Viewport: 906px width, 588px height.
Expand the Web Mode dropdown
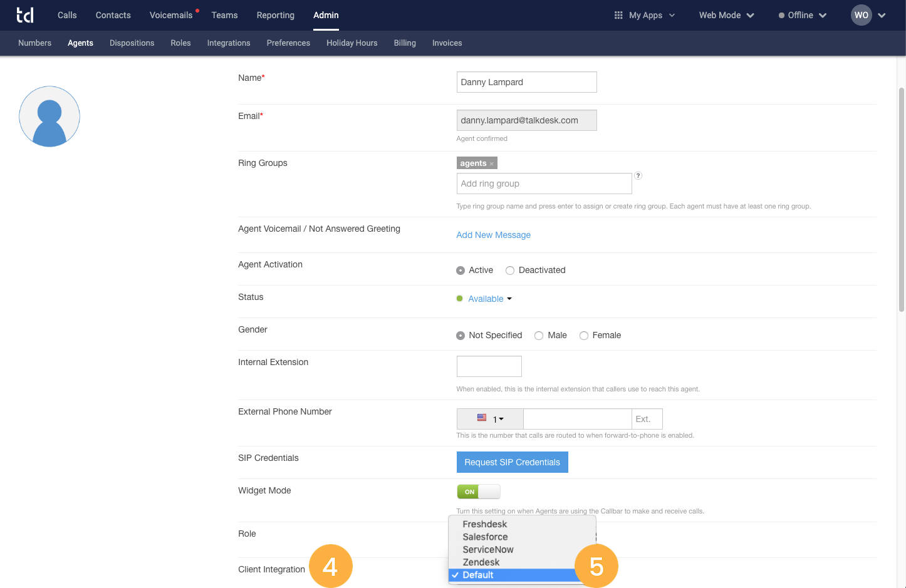726,15
